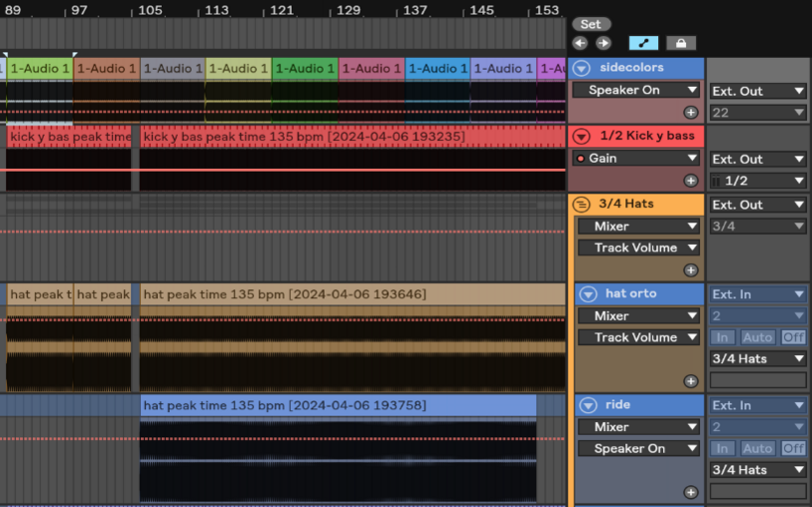
Task: Jump to the previous locator arrow
Action: coord(580,43)
